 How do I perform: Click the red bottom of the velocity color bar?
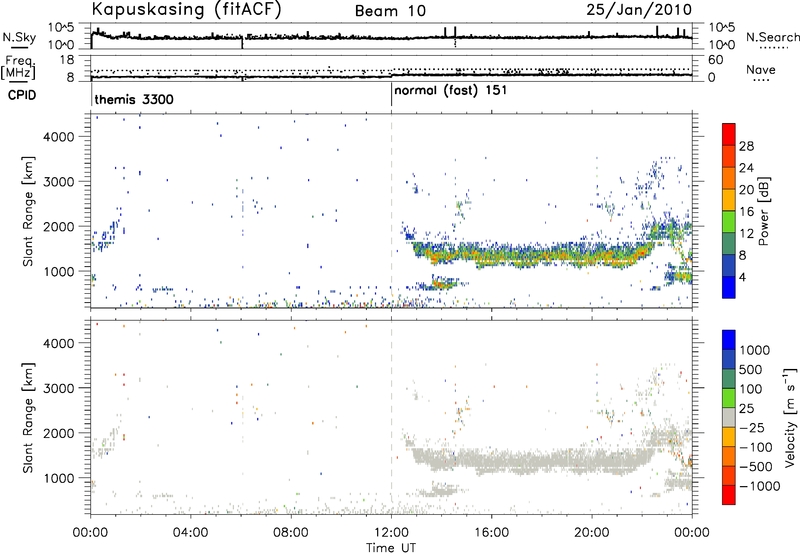pyautogui.click(x=729, y=495)
